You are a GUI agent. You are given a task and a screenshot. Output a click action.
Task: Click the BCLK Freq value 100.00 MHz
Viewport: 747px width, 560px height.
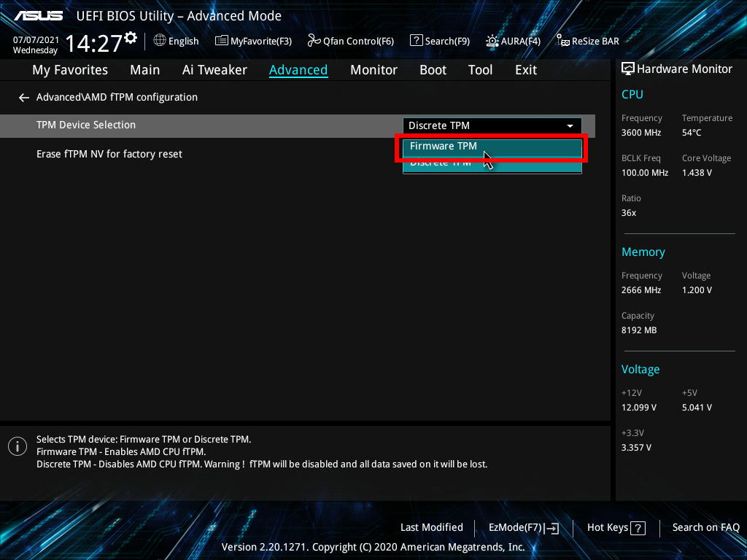pyautogui.click(x=645, y=173)
